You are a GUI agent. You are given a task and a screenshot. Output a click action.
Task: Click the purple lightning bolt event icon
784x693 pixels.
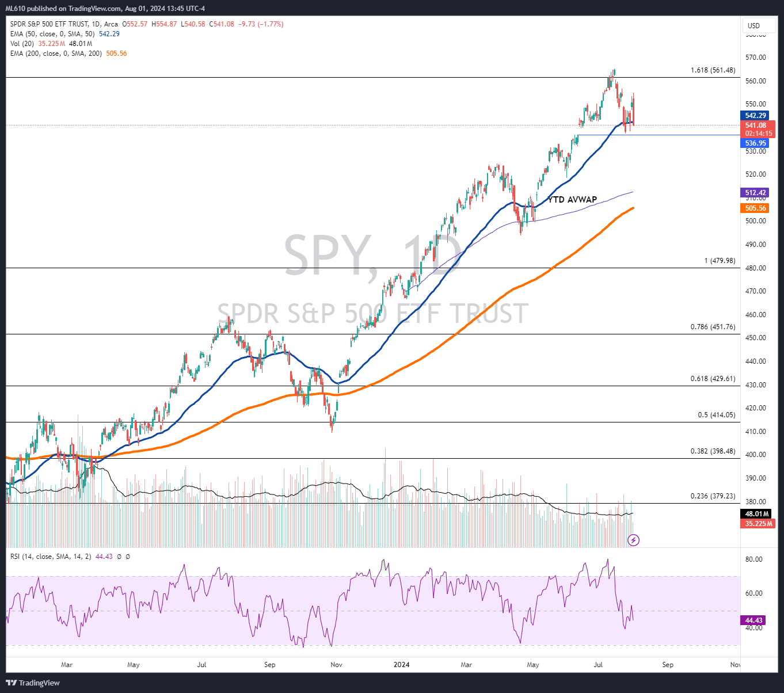[x=633, y=540]
